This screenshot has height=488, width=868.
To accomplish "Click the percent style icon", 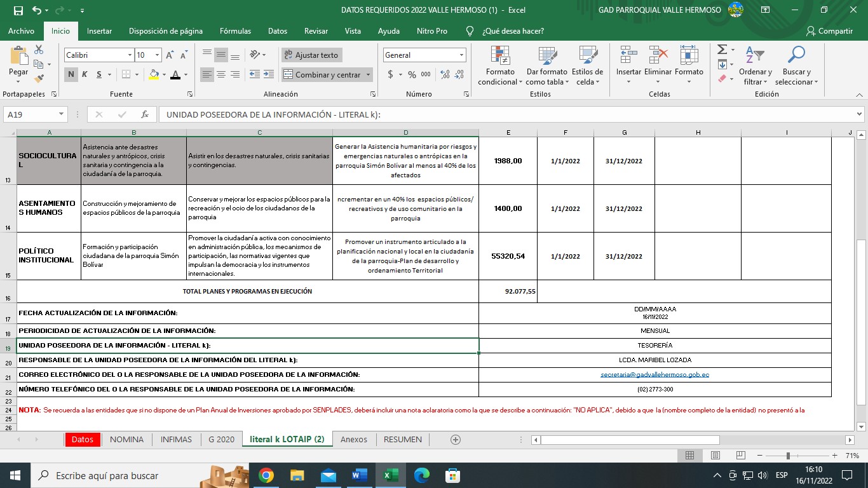I will tap(412, 74).
